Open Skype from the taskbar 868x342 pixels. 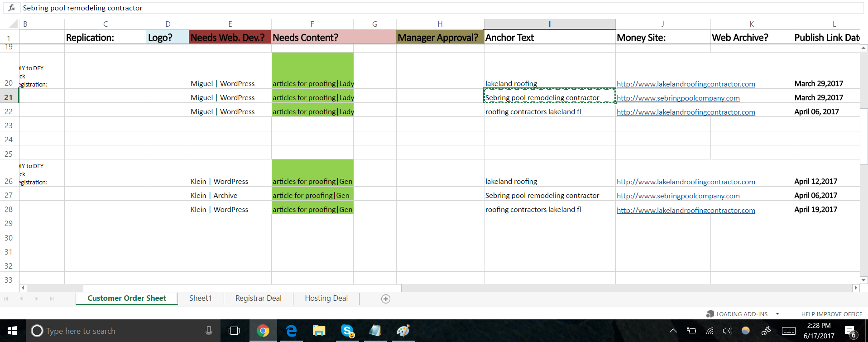(347, 331)
